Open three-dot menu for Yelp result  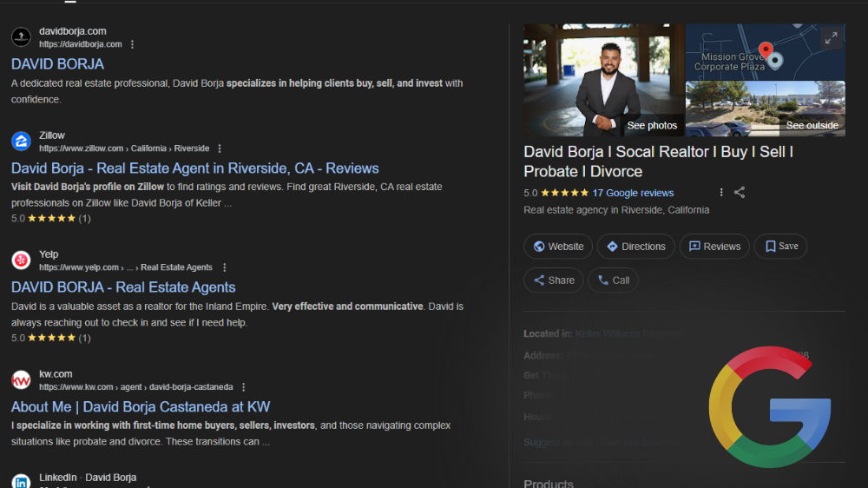pyautogui.click(x=225, y=267)
